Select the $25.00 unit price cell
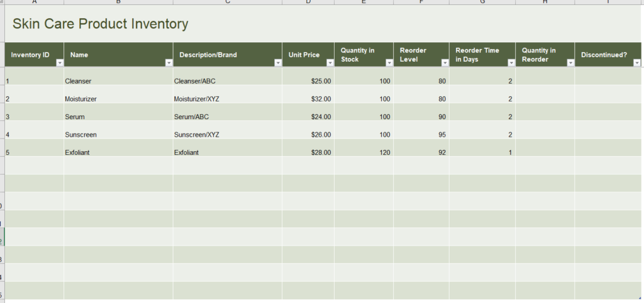 click(x=308, y=76)
